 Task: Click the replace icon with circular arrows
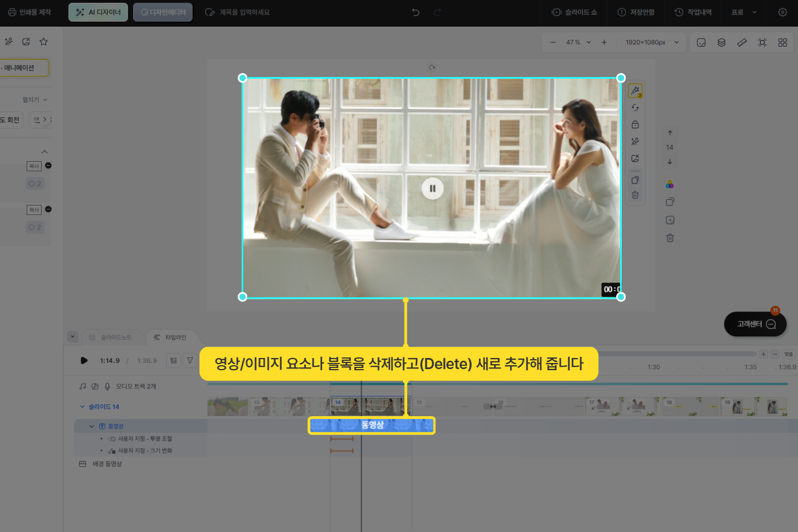click(635, 108)
